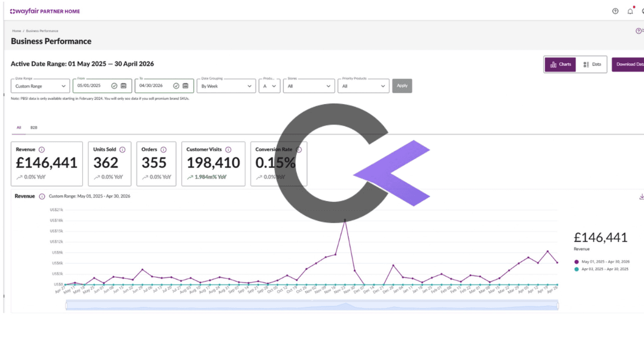This screenshot has height=338, width=644.
Task: Select the All tab
Action: (x=19, y=128)
